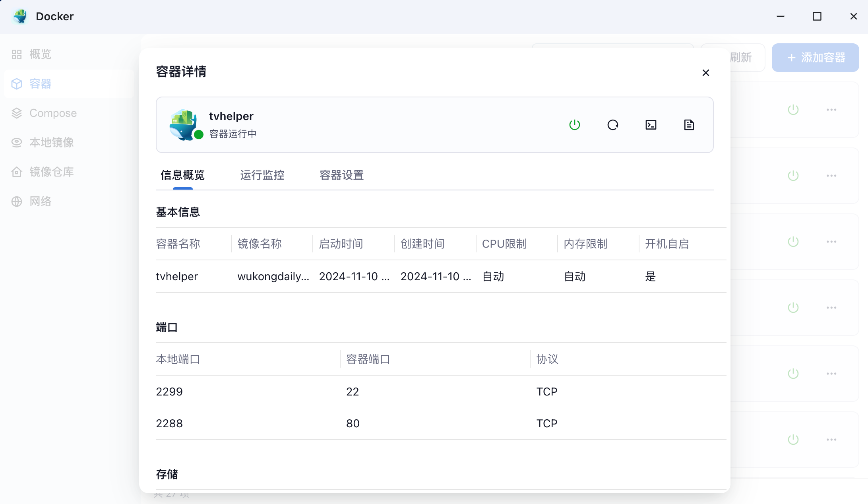Open 镜像仓库 in the sidebar
868x504 pixels.
(x=69, y=172)
